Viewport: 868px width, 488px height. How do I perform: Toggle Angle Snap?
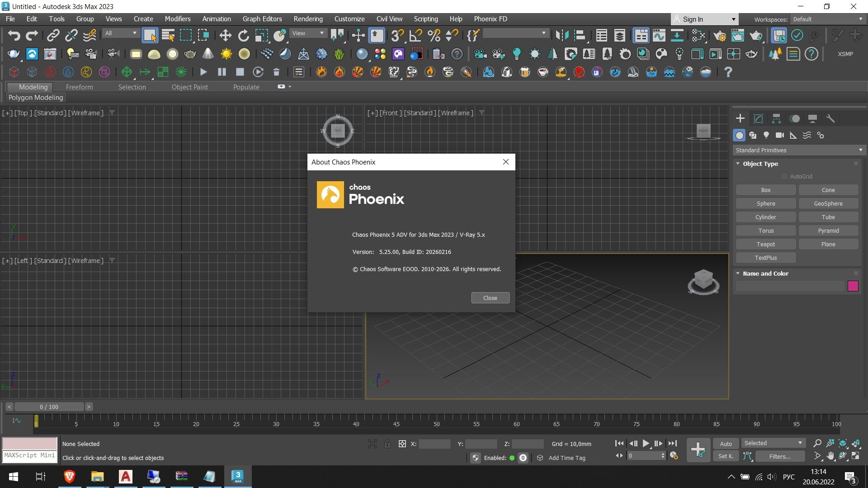(x=415, y=35)
